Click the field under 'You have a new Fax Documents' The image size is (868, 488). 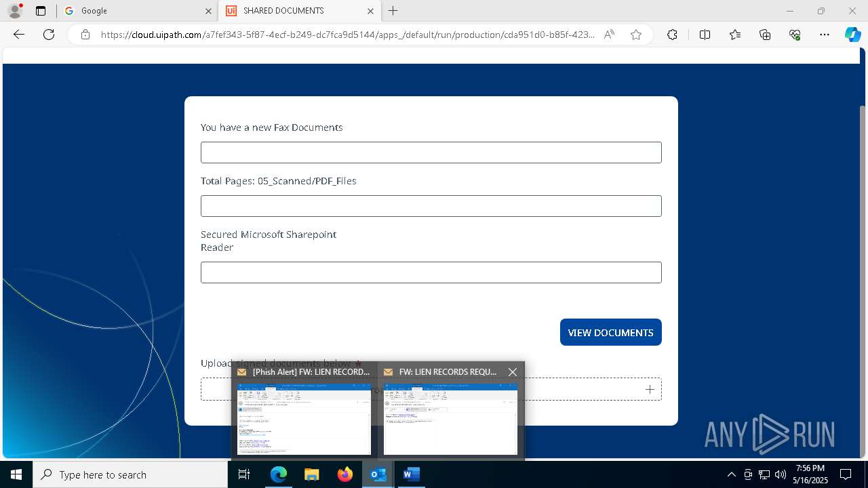click(x=431, y=152)
